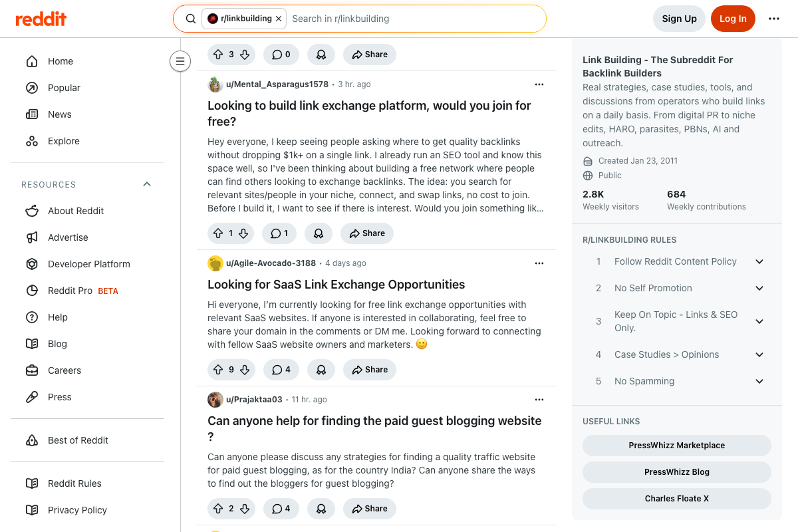Open Reddit Pro Beta link
Screen dimensions: 798x532
tap(87, 291)
